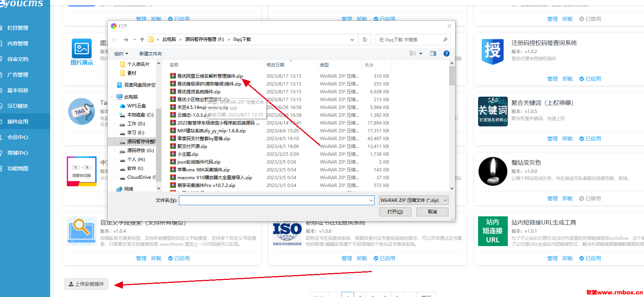Go up one folder level arrow
Image resolution: width=644 pixels, height=297 pixels.
pyautogui.click(x=142, y=39)
